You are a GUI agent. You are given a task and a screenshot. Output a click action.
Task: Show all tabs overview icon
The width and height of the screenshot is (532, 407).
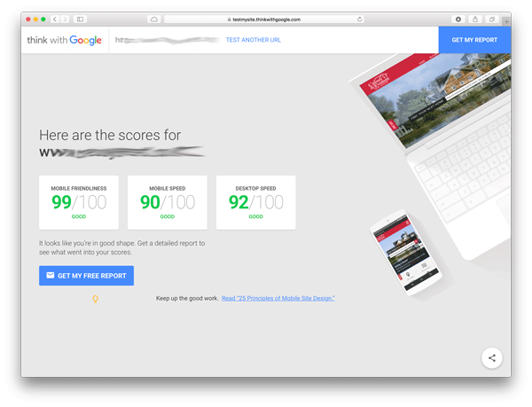tap(491, 20)
